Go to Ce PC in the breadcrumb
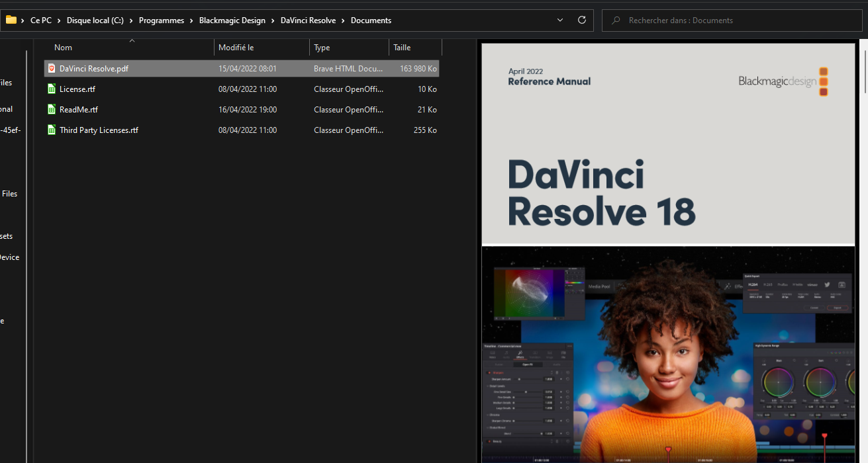 [x=41, y=21]
